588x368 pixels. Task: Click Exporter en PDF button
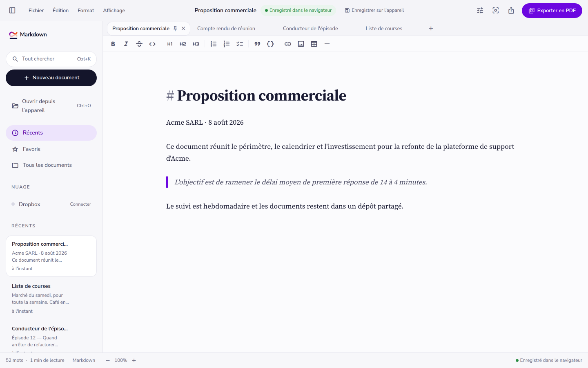click(552, 11)
